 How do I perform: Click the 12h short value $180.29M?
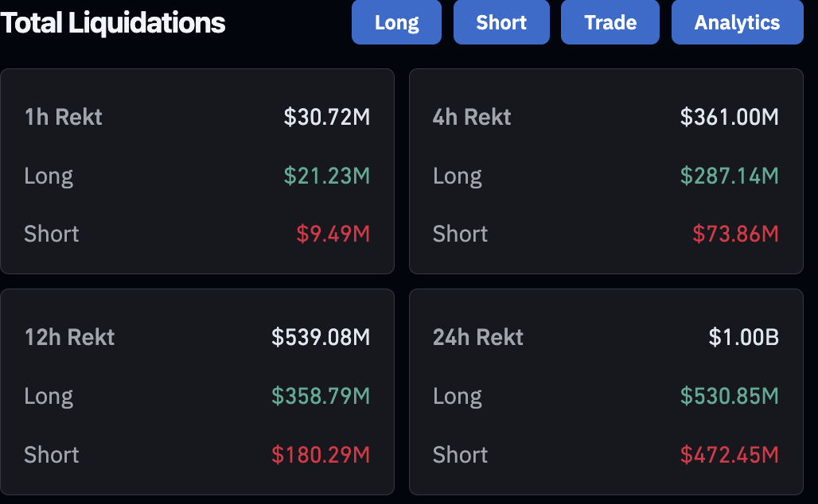pyautogui.click(x=321, y=455)
